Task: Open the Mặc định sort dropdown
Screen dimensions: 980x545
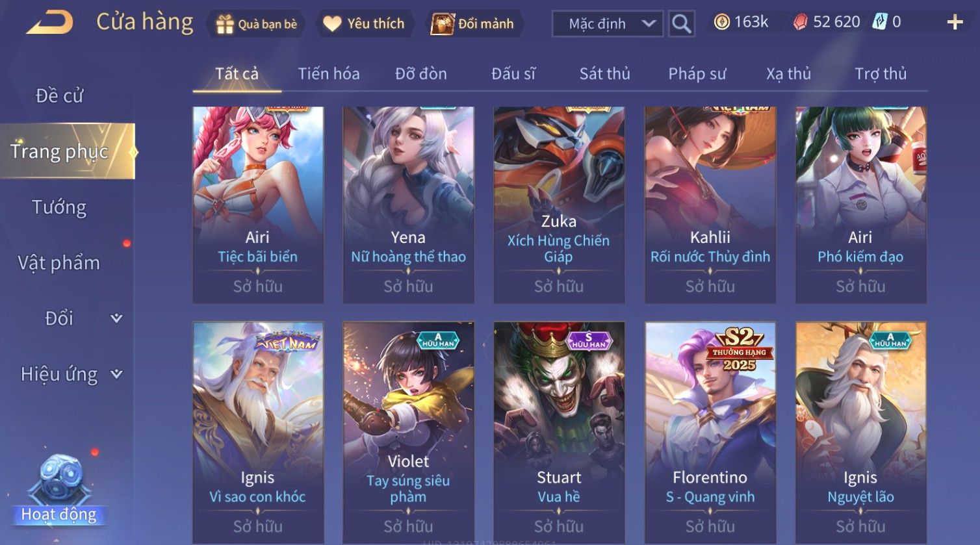Action: click(608, 24)
